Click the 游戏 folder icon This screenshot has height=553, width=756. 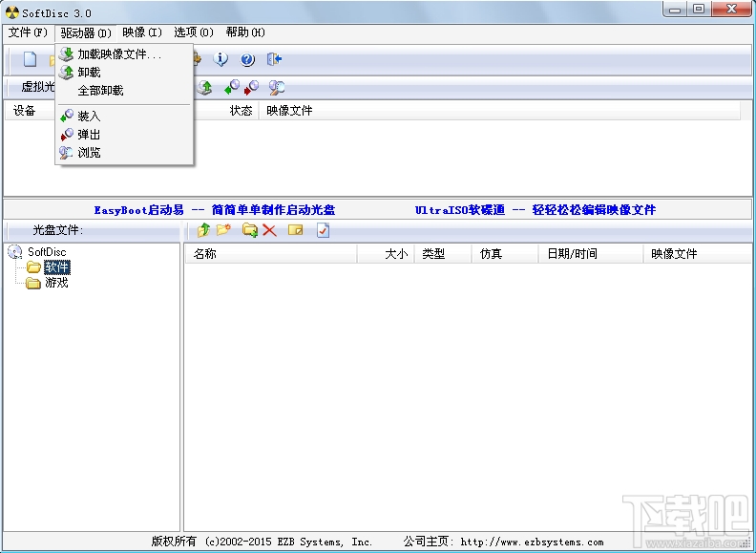[x=33, y=283]
